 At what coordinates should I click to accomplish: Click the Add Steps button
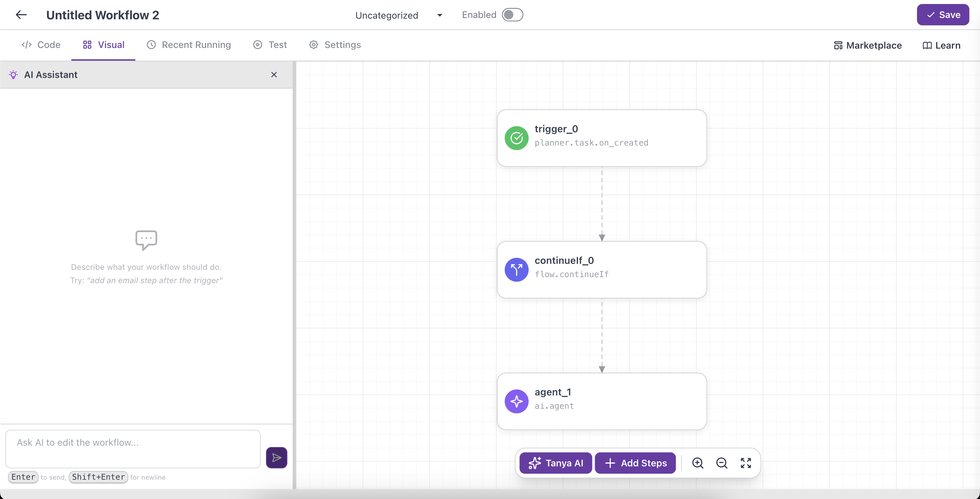click(x=635, y=463)
